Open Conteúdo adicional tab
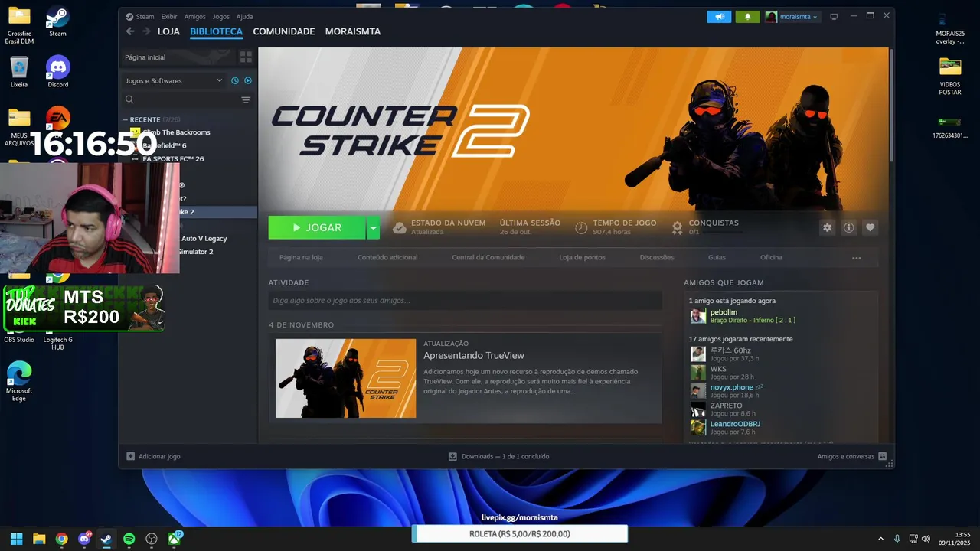This screenshot has width=980, height=551. 387,257
